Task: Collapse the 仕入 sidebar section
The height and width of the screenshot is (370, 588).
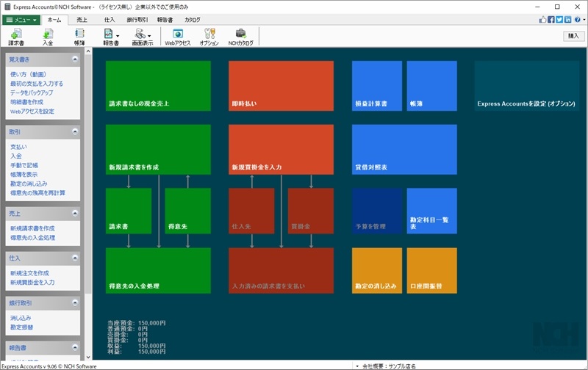Action: tap(75, 258)
